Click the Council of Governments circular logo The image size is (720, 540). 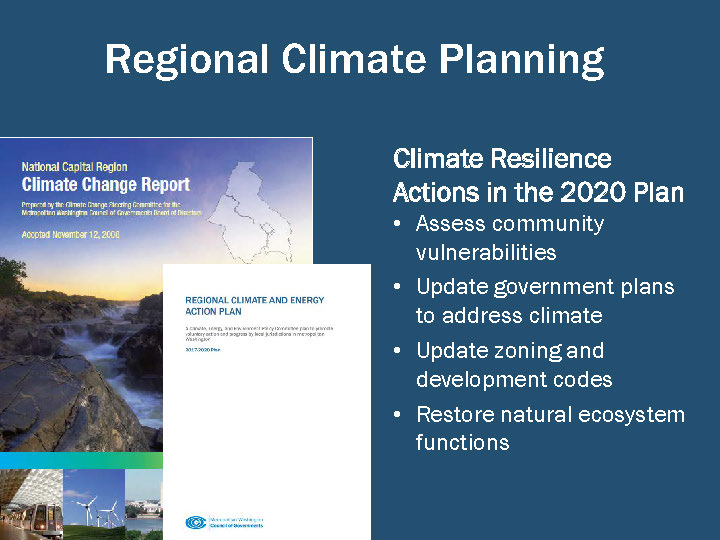coord(195,522)
